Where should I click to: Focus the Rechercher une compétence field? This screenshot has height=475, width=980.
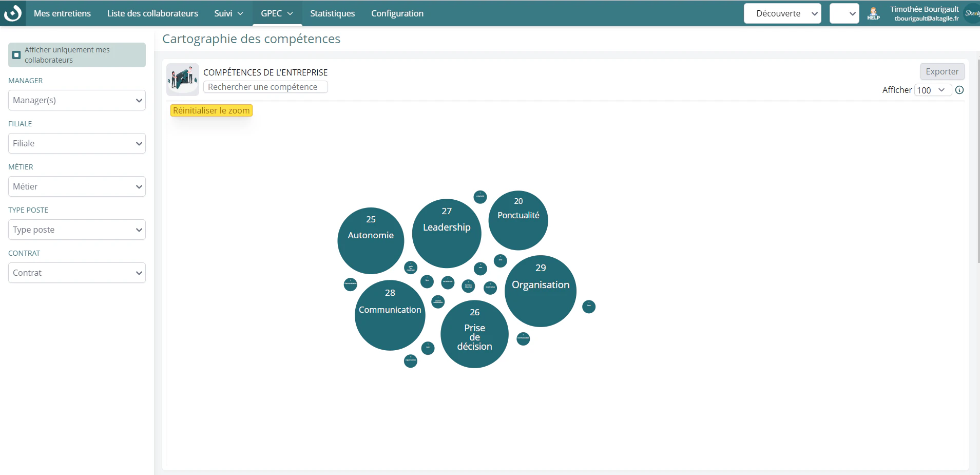click(265, 87)
